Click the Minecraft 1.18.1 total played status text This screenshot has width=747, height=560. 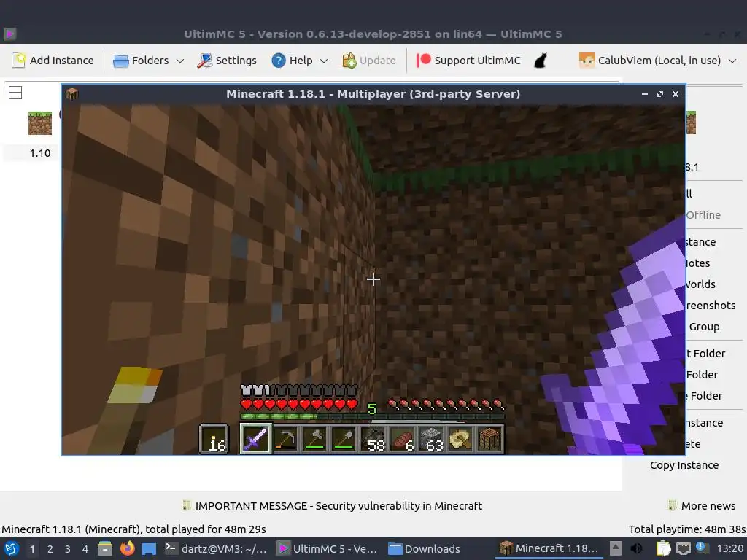pos(134,529)
